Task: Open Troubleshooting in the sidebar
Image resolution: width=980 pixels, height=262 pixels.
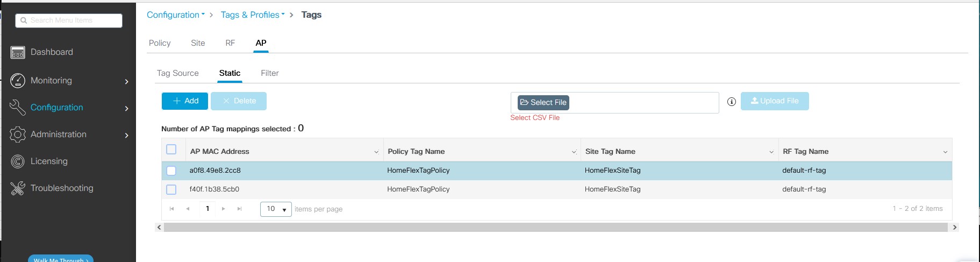Action: [62, 188]
